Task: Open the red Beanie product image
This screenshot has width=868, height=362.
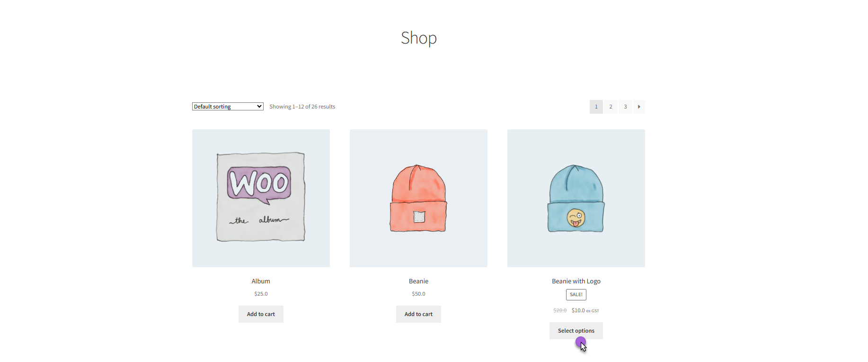Action: click(x=418, y=198)
